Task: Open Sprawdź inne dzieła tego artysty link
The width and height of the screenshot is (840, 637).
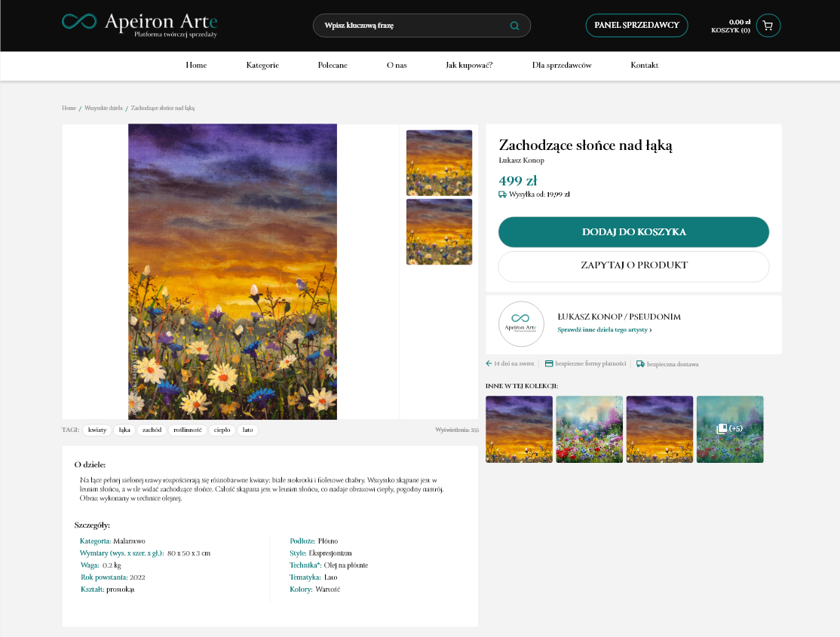Action: pyautogui.click(x=604, y=330)
